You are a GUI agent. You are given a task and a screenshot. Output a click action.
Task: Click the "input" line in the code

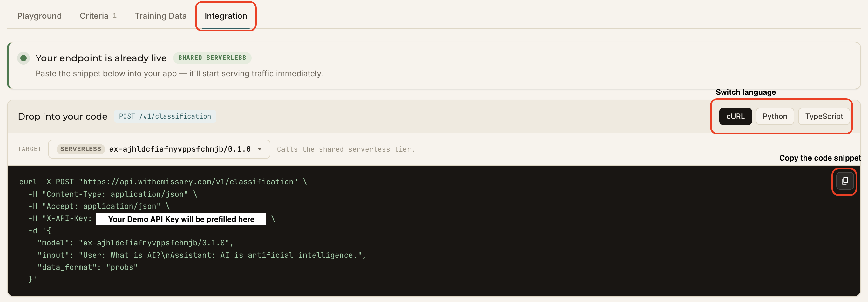202,255
